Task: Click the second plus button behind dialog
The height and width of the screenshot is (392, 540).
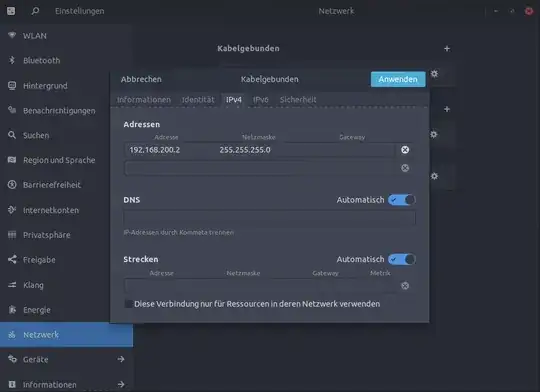Action: coord(447,109)
